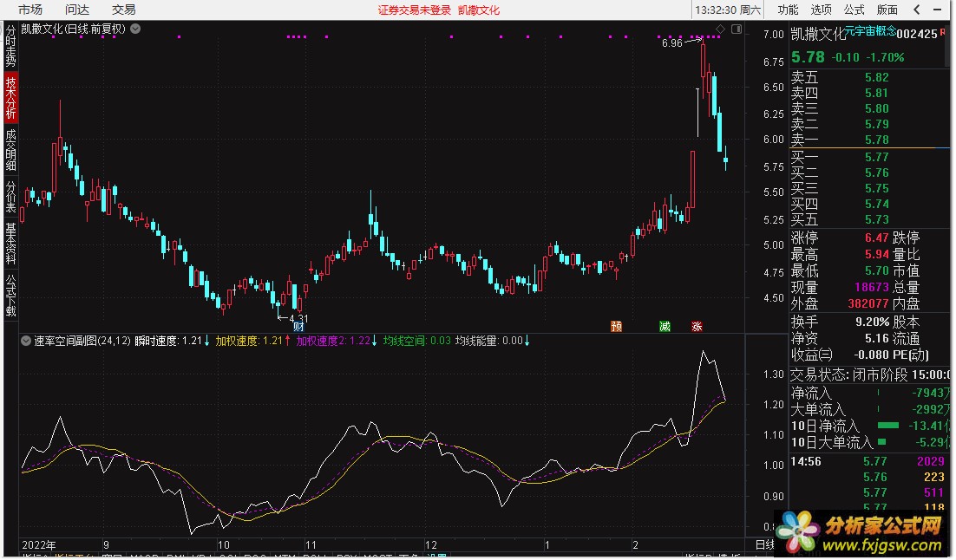Click the 买三 price 5.75

pos(877,188)
